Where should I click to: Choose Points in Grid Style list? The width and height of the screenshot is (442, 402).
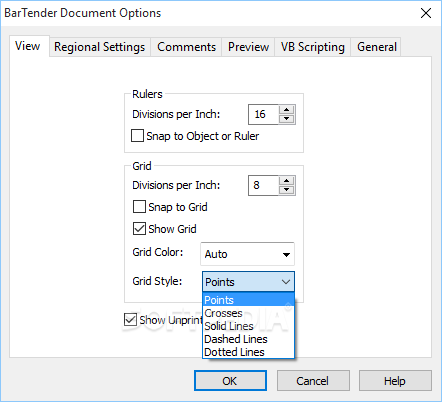(248, 300)
